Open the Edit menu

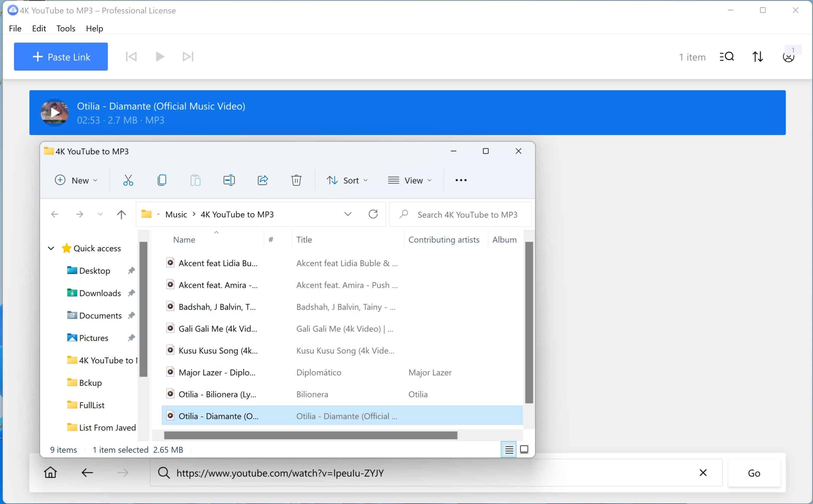click(39, 28)
